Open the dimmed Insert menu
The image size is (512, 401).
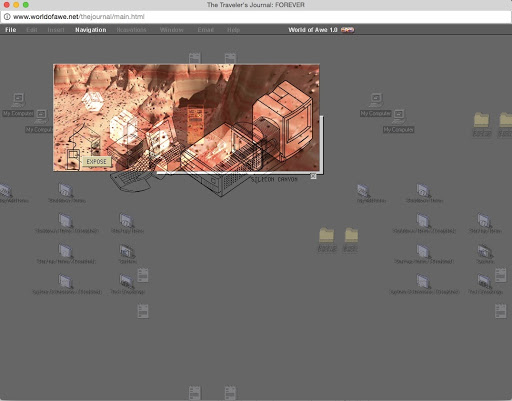(x=56, y=30)
